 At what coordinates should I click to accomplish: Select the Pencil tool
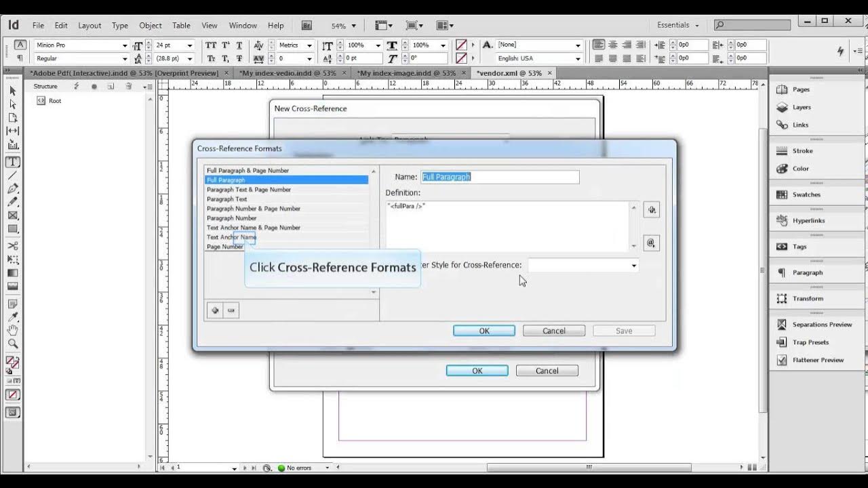point(12,202)
